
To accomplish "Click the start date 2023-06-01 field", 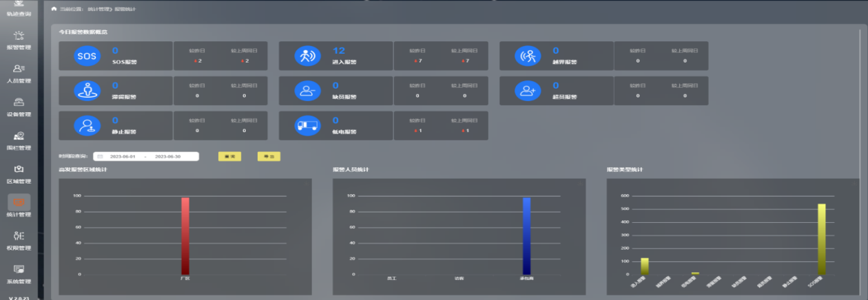I will point(122,156).
